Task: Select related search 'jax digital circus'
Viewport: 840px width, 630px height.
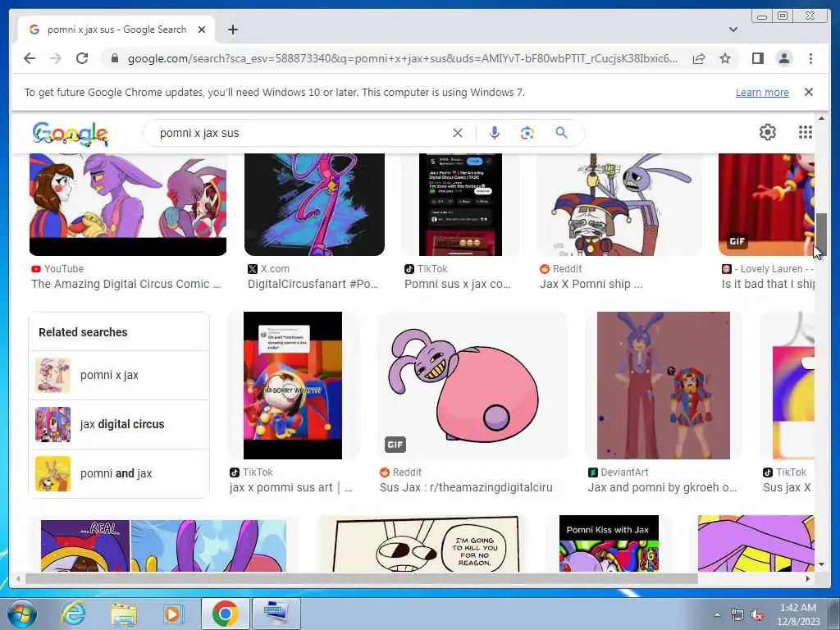Action: coord(119,424)
